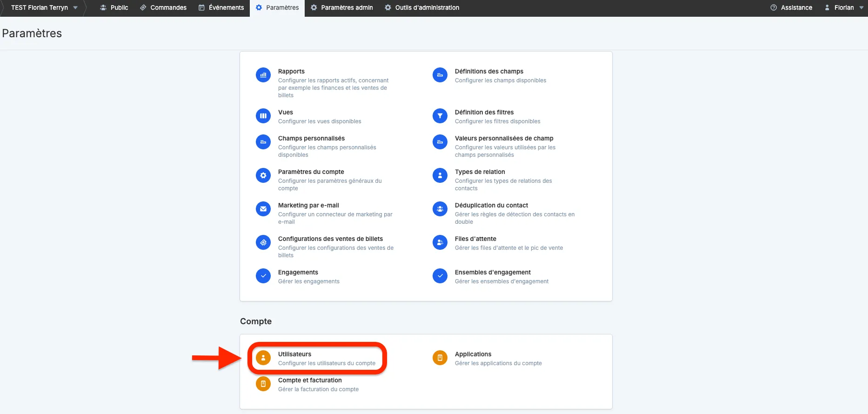Click the Rapports bar chart icon
This screenshot has height=414, width=868.
(x=263, y=75)
